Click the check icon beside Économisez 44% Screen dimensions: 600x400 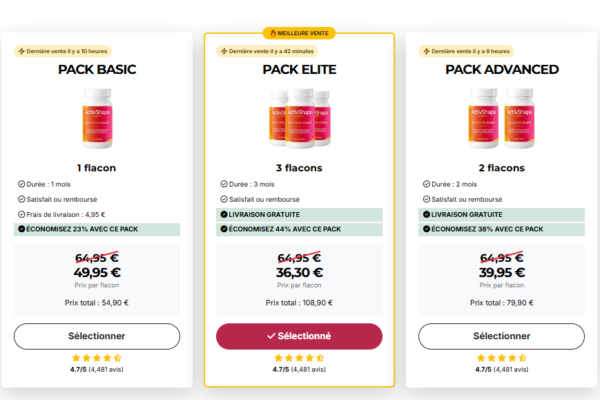click(x=223, y=229)
